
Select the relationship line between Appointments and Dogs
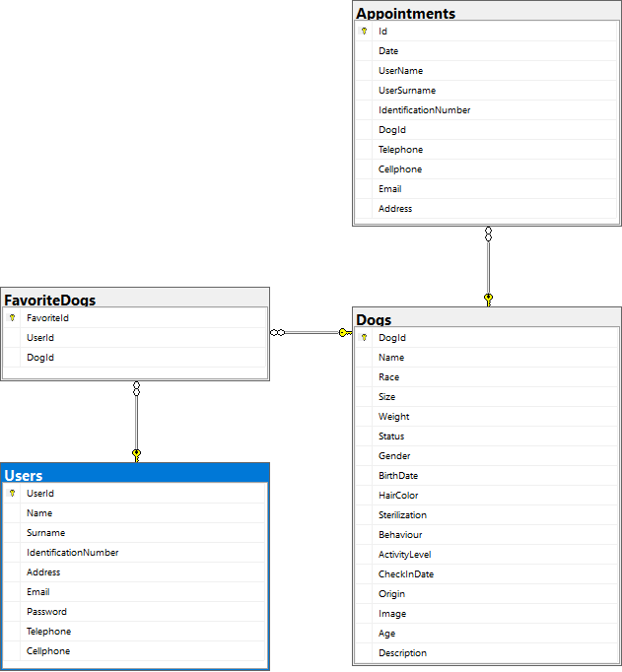pyautogui.click(x=488, y=267)
